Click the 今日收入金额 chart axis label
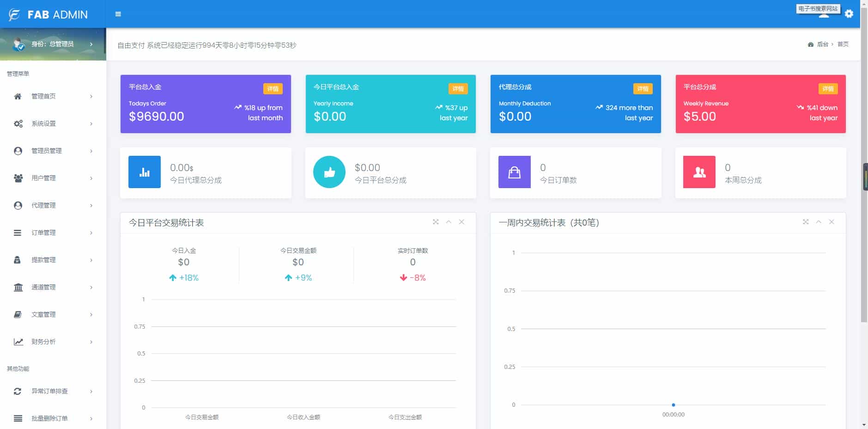The image size is (868, 429). point(303,417)
